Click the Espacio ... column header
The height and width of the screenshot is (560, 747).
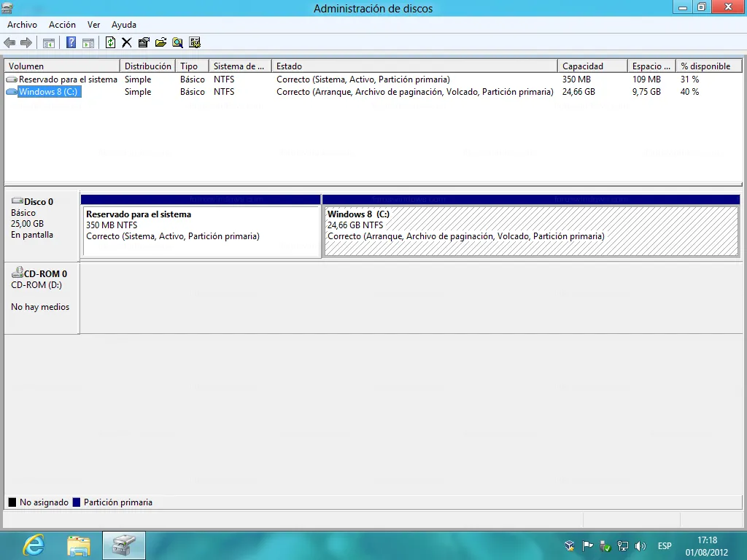[651, 66]
